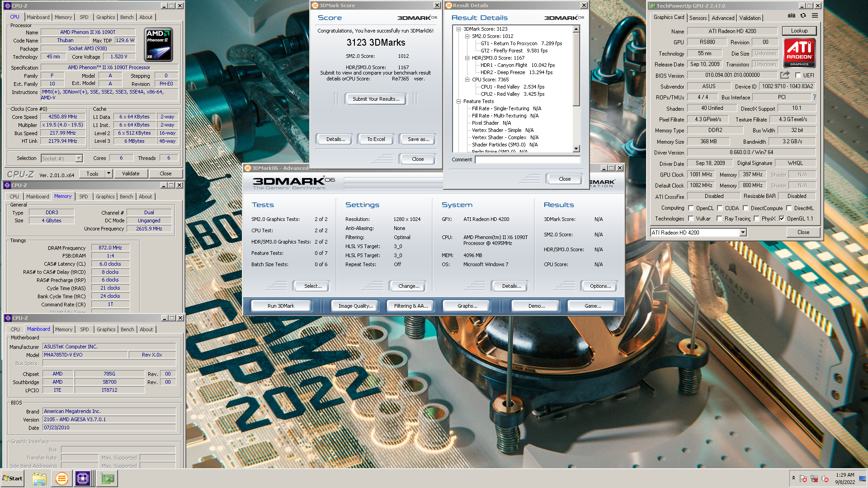Open the GPU-Z hamburger menu icon

pos(815,15)
